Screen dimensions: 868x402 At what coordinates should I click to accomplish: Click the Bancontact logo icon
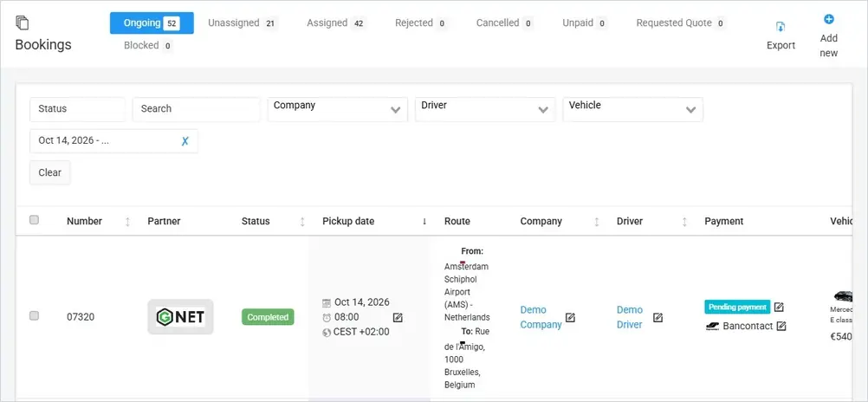tap(712, 326)
